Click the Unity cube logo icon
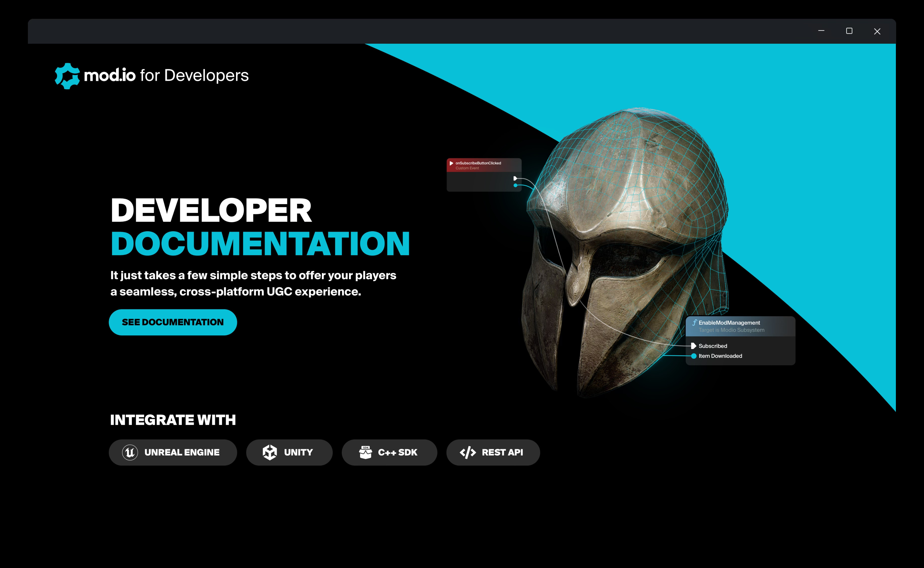The image size is (924, 568). [270, 452]
